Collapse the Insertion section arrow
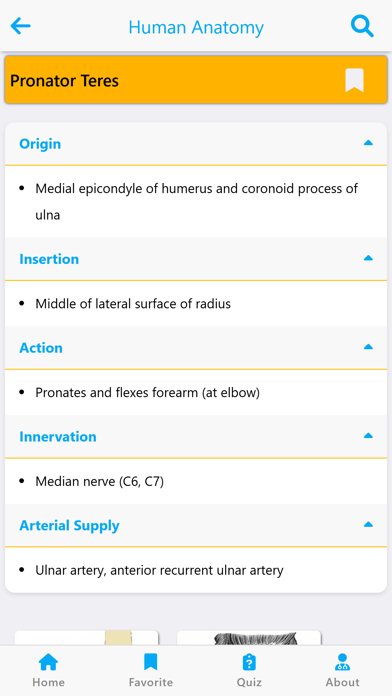 [x=368, y=258]
